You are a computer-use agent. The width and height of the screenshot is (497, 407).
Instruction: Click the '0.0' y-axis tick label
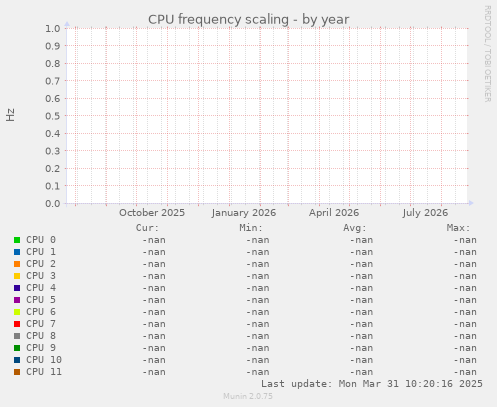[53, 203]
